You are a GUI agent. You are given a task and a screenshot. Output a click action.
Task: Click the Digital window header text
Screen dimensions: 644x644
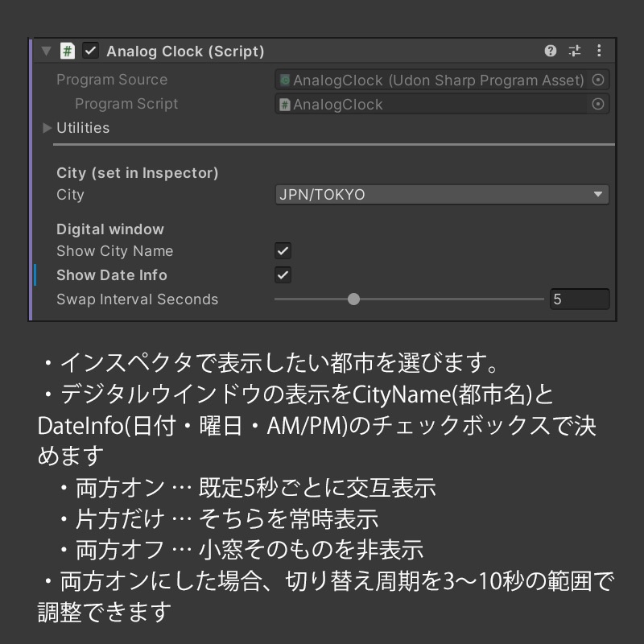(110, 229)
